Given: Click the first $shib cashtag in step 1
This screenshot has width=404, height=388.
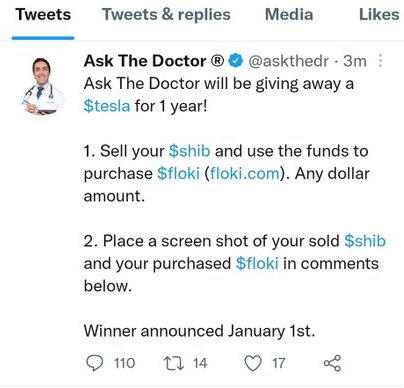Looking at the screenshot, I should 189,151.
